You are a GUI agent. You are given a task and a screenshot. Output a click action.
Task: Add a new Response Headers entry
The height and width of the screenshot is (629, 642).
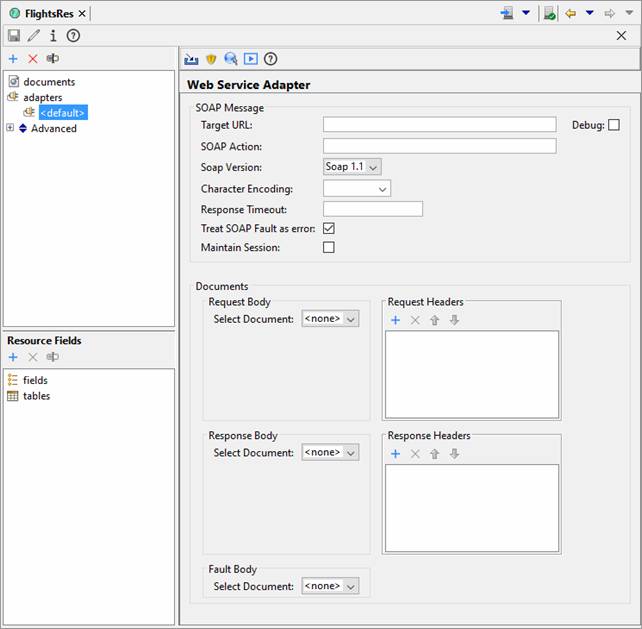pyautogui.click(x=395, y=454)
